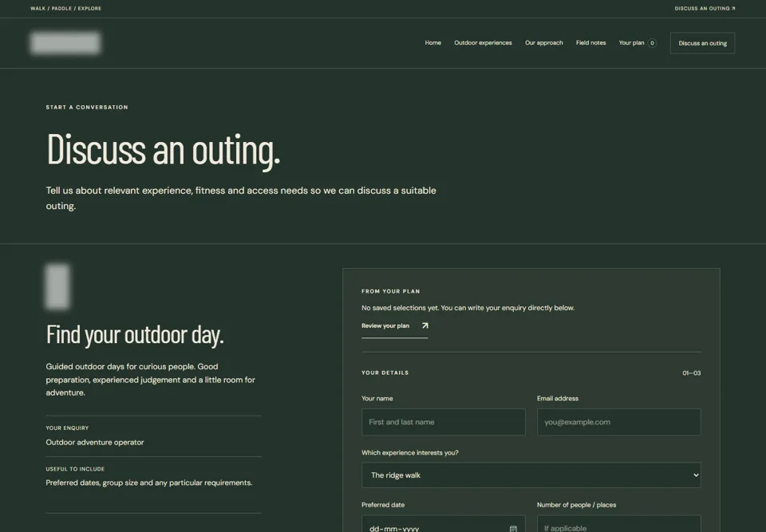Click the 'WALK / PADDLE / EXPLORE' tagline
Viewport: 766px width, 532px height.
click(x=66, y=8)
